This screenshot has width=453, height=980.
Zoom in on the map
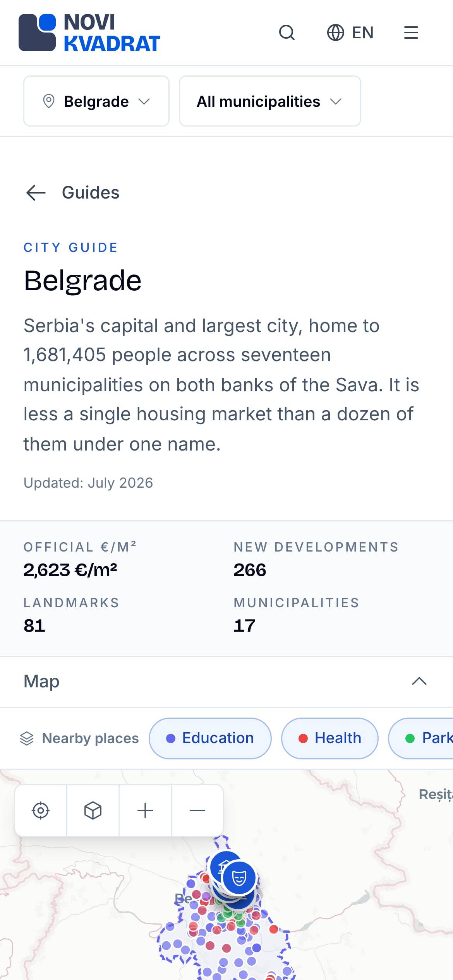[x=145, y=810]
